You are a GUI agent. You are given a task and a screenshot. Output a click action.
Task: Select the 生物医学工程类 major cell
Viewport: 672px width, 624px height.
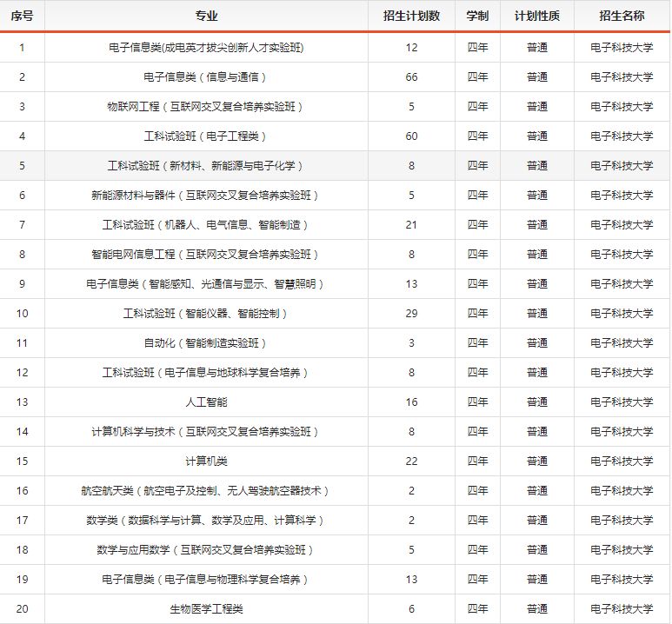point(206,609)
